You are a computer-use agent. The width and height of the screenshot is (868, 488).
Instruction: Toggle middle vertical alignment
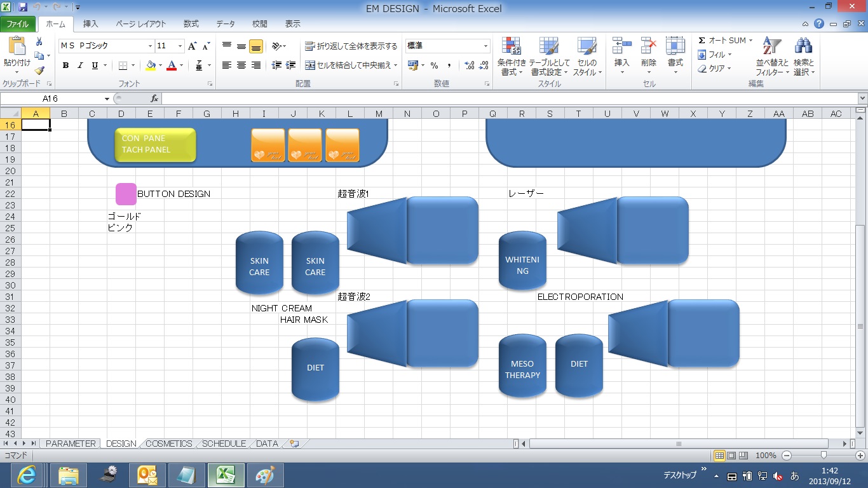click(x=241, y=46)
